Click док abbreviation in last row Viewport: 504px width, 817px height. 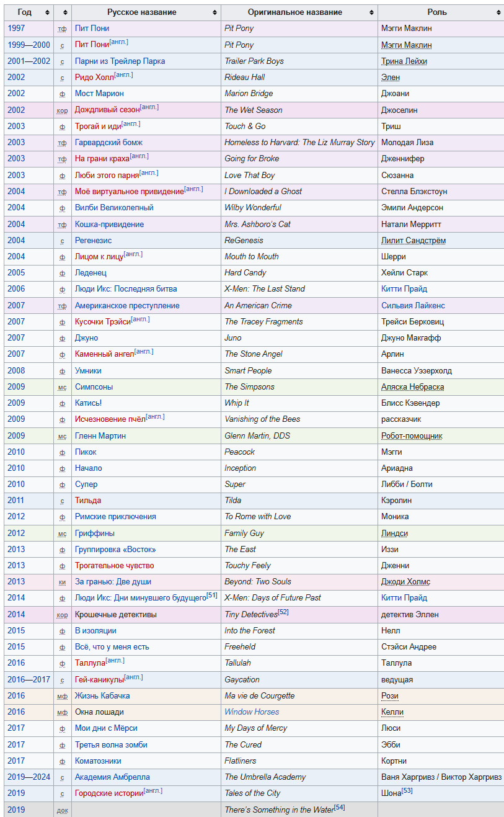pyautogui.click(x=62, y=810)
